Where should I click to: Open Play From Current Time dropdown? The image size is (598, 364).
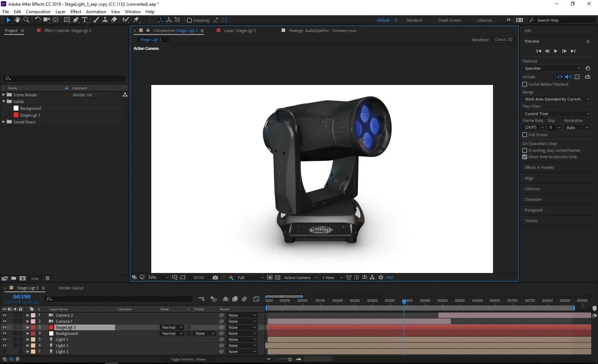point(557,114)
